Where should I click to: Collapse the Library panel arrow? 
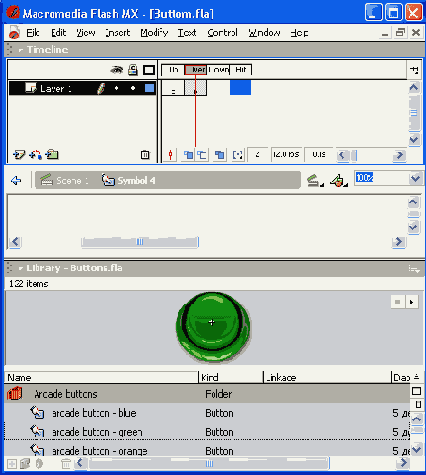[21, 268]
